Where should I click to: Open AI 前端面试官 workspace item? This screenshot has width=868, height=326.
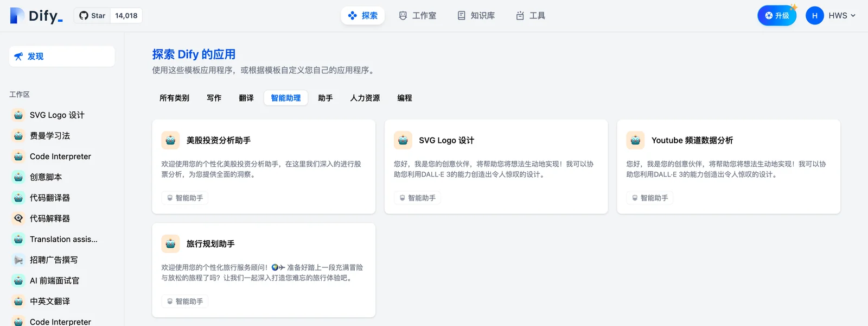pos(54,280)
